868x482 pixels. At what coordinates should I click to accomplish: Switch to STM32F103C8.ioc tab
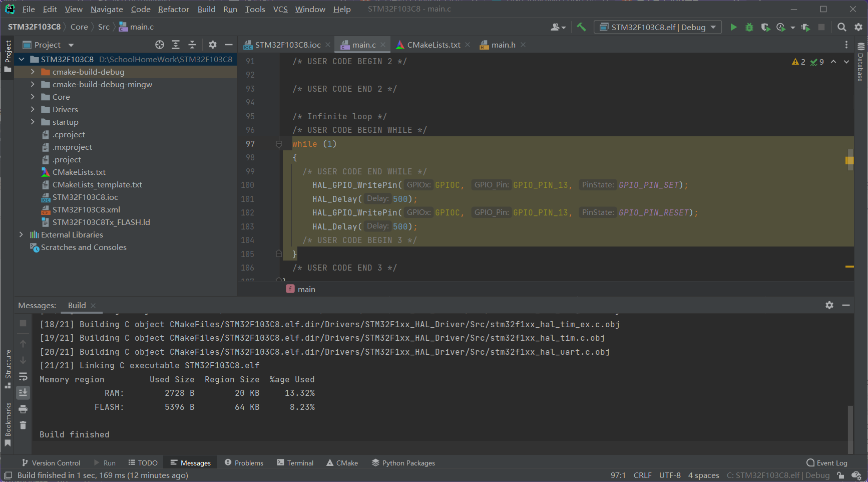pos(287,45)
